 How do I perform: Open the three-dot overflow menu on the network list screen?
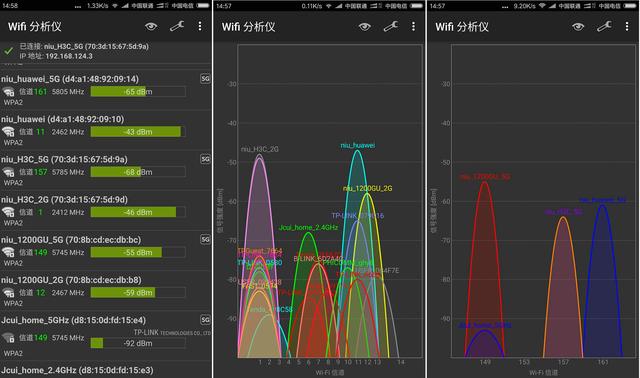coord(200,27)
